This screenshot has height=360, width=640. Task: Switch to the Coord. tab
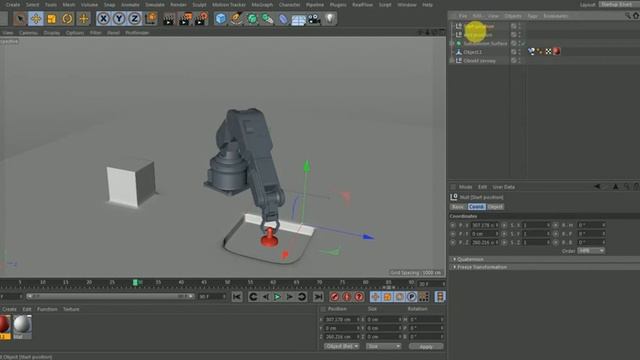(476, 207)
